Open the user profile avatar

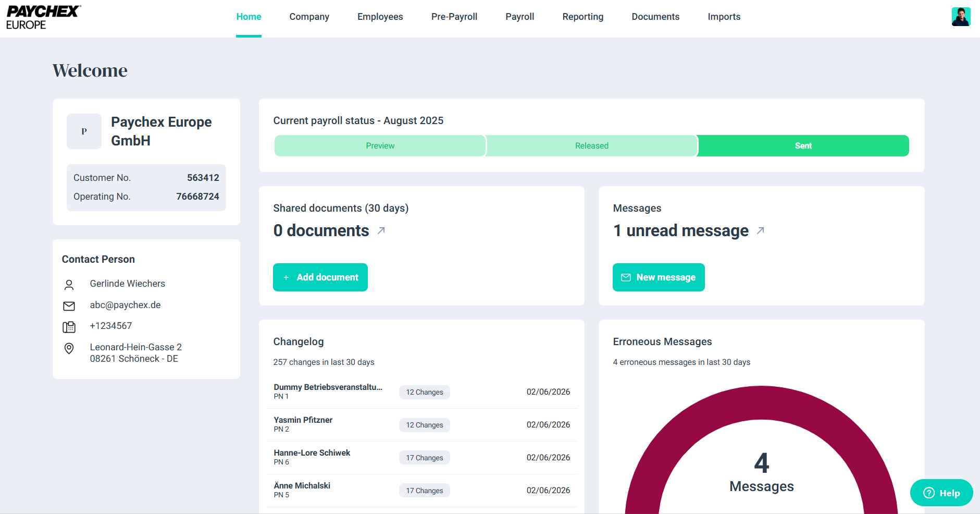pyautogui.click(x=960, y=17)
